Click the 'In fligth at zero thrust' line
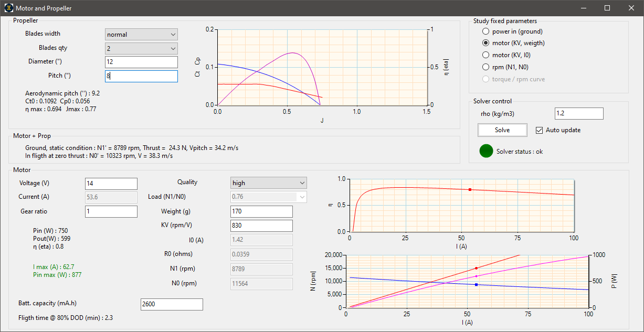Screen dimensions: 644x332 [x=99, y=156]
